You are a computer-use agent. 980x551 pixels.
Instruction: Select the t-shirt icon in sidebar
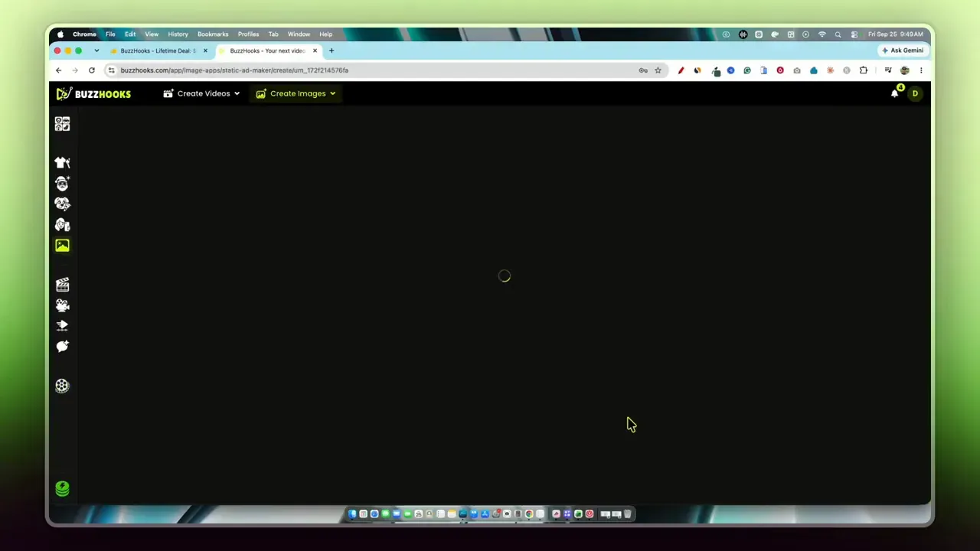tap(62, 163)
